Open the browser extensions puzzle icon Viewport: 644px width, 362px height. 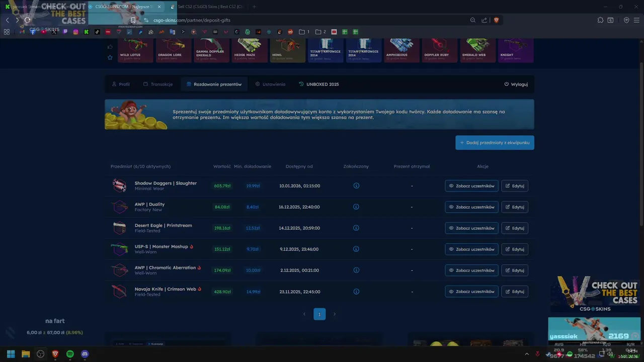click(x=600, y=20)
